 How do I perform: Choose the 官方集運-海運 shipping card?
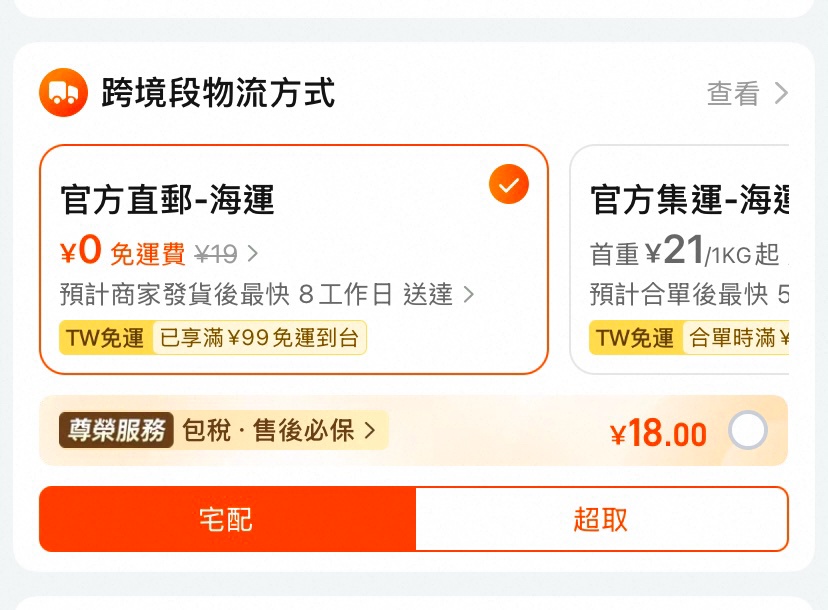click(680, 259)
